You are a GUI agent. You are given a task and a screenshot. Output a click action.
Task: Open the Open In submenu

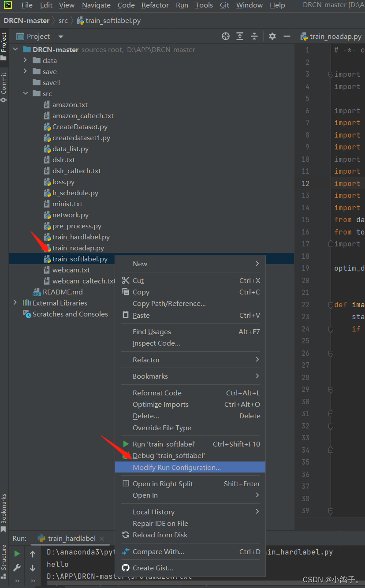[x=190, y=495]
